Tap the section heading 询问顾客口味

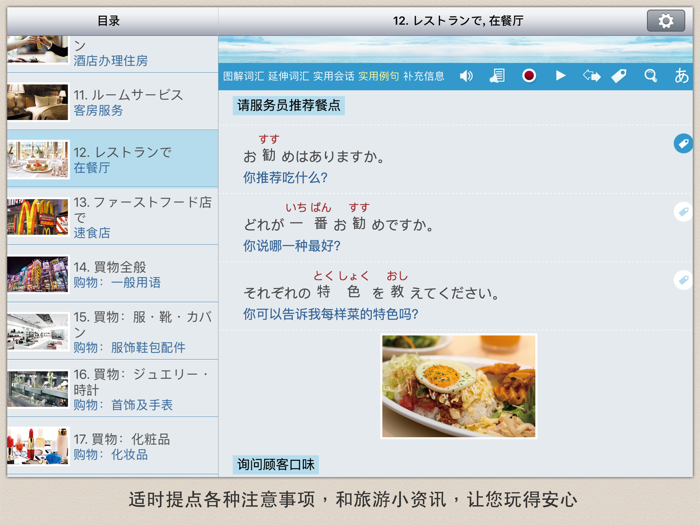click(x=275, y=464)
